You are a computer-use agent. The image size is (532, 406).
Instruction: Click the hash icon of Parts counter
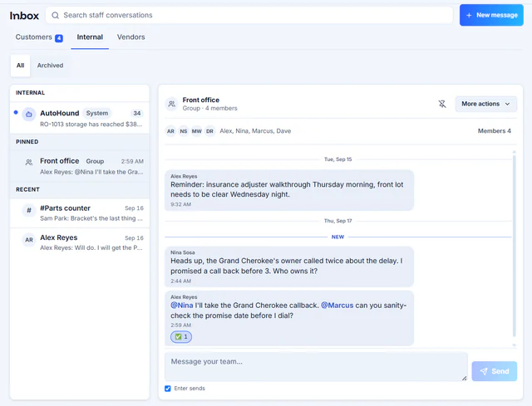click(29, 210)
